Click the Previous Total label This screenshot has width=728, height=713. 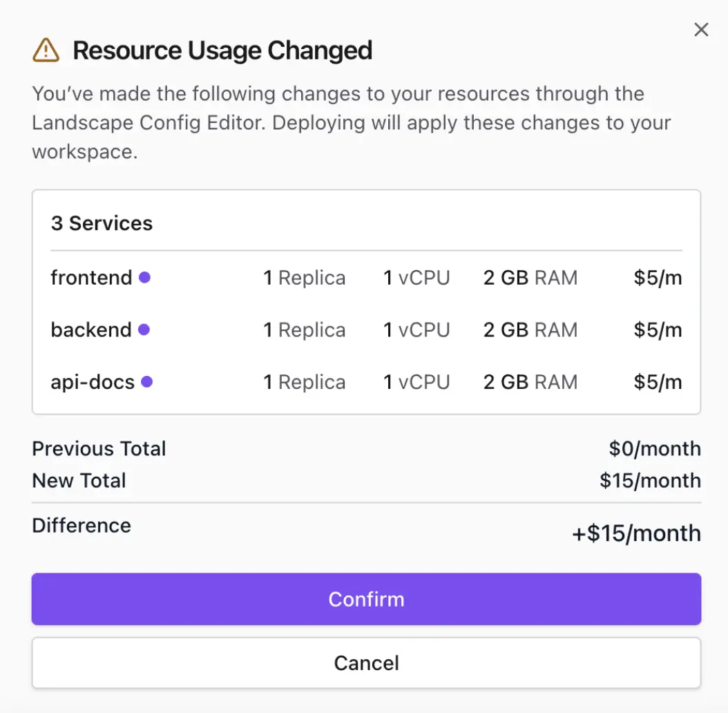pos(99,449)
